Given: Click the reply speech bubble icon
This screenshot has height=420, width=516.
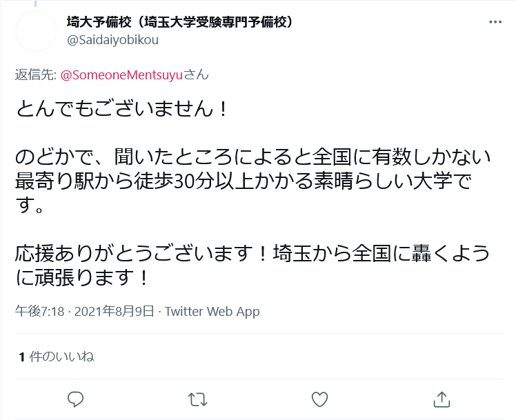Looking at the screenshot, I should (x=76, y=399).
